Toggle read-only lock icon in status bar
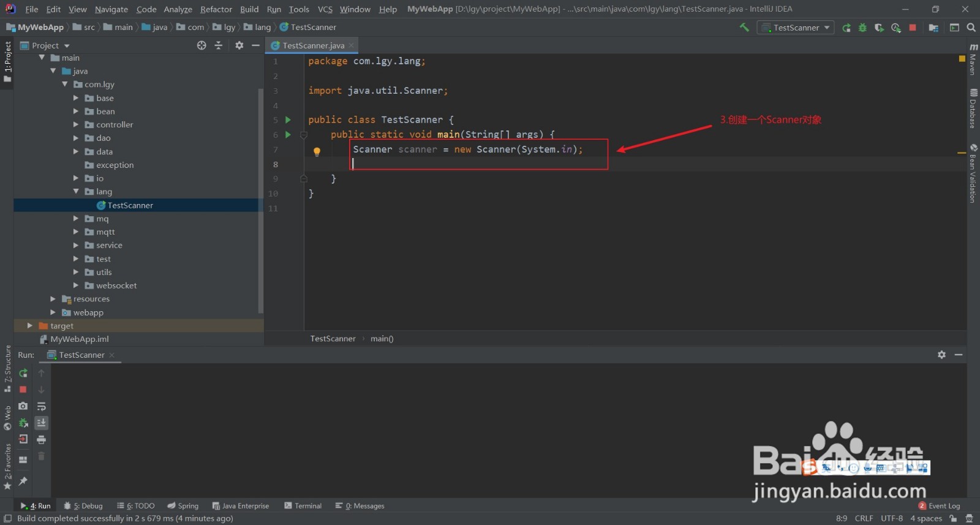Viewport: 980px width, 525px height. point(953,518)
